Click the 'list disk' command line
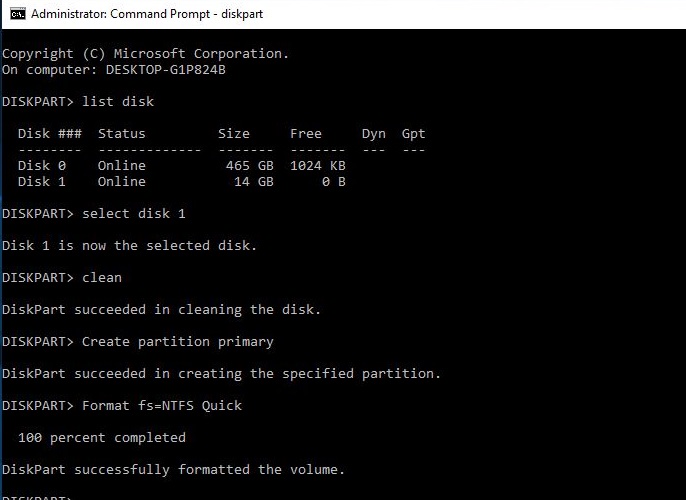Screen dimensions: 686x500 (x=78, y=101)
